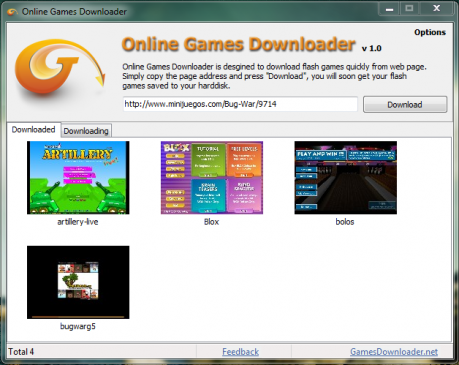Click the artillery-live label text
Image resolution: width=459 pixels, height=365 pixels.
[x=78, y=222]
